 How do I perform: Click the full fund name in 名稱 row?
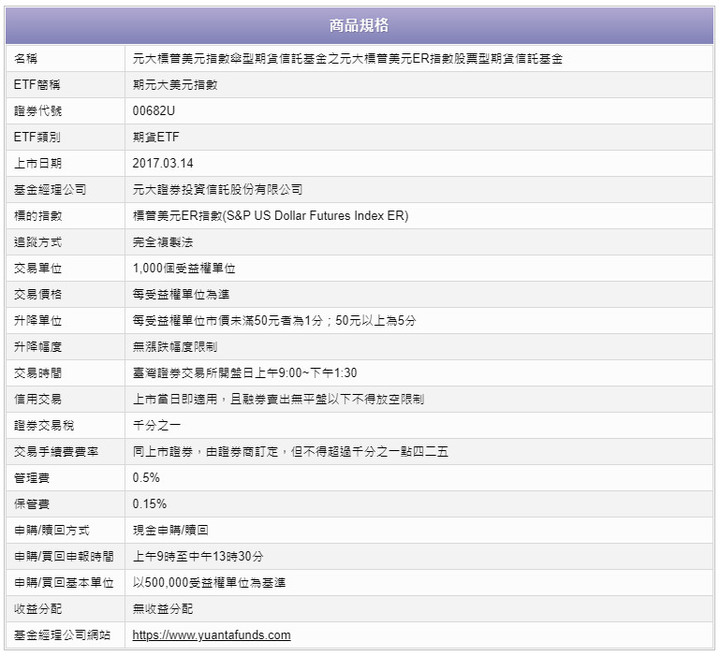tap(348, 58)
